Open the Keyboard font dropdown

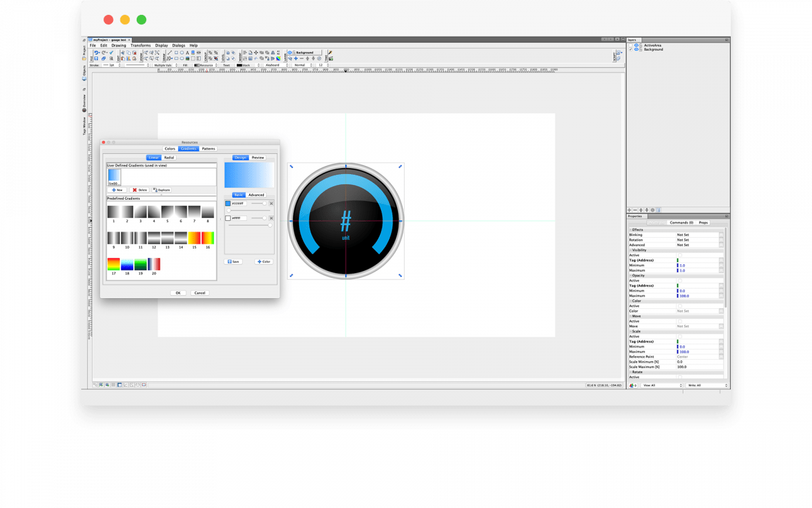(275, 65)
